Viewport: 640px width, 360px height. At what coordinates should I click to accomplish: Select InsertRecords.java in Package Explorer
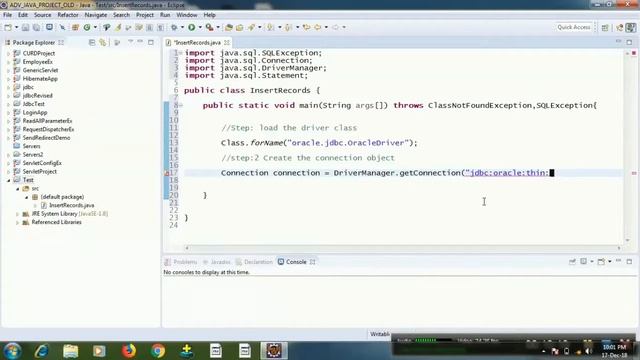[71, 205]
